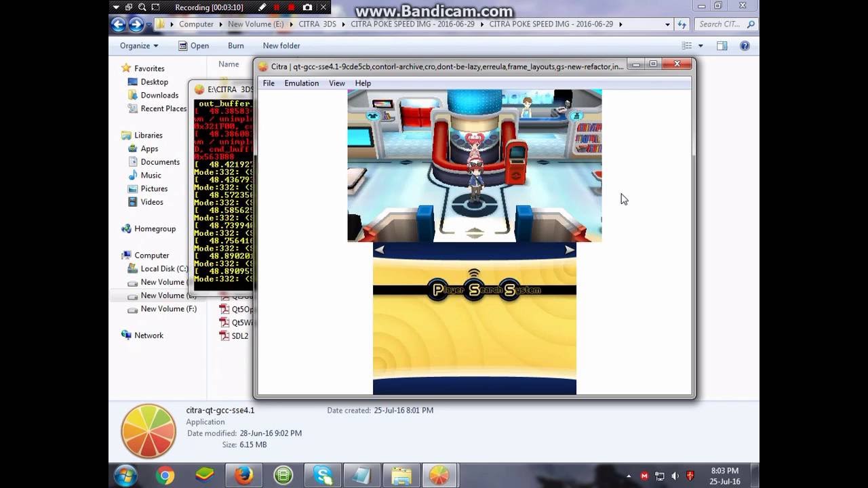Select Favorites in the navigation pane
The width and height of the screenshot is (868, 488).
(x=149, y=68)
